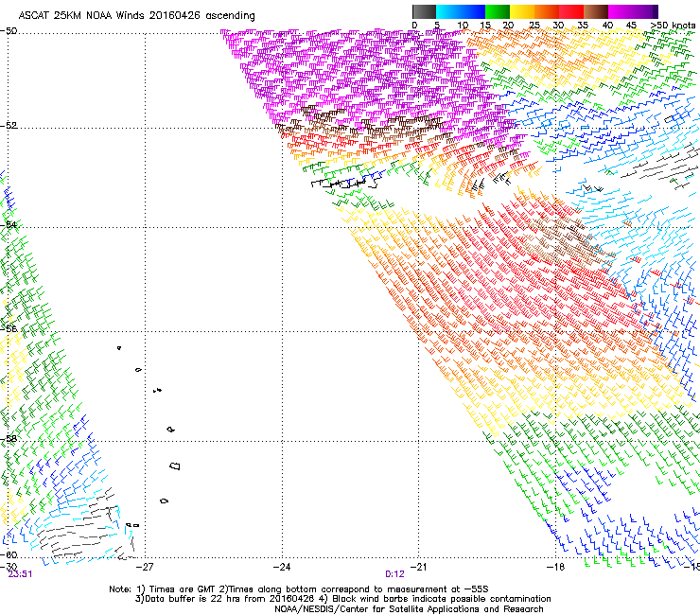The height and width of the screenshot is (615, 700).
Task: Click the '25' legend scale label
Action: click(534, 26)
